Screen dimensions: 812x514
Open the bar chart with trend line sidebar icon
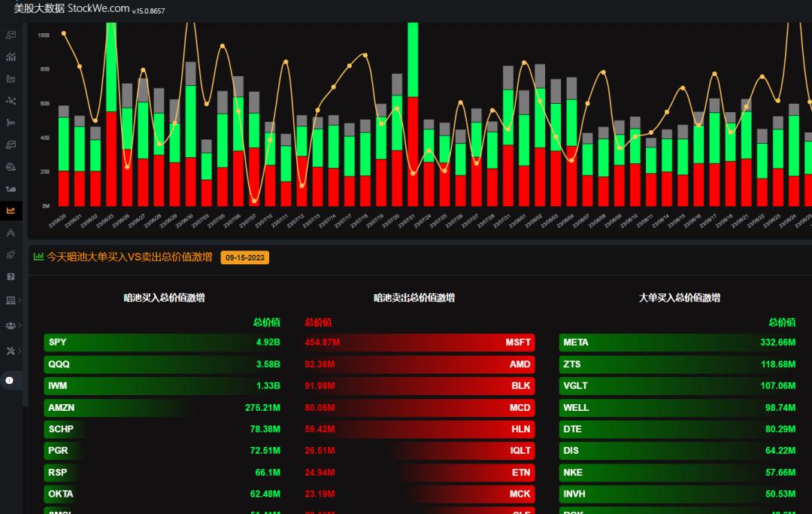(x=11, y=57)
